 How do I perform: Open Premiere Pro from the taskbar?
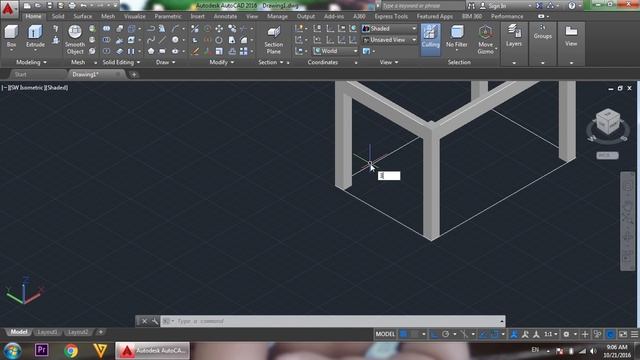[x=41, y=350]
